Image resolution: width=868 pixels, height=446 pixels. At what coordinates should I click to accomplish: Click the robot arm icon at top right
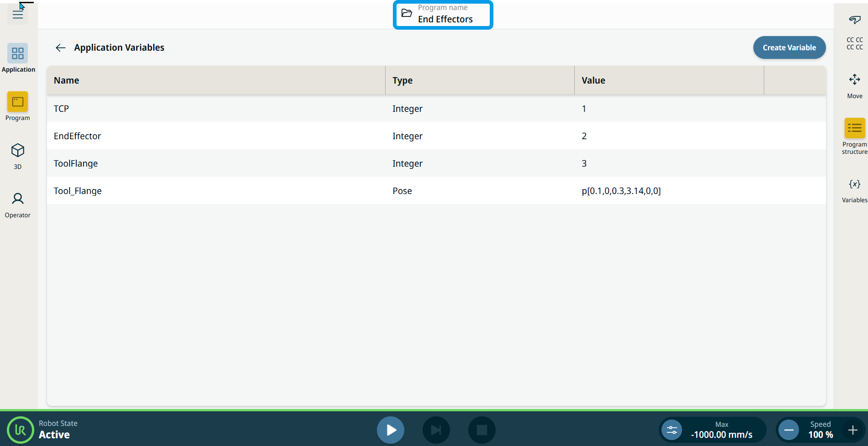[x=854, y=19]
